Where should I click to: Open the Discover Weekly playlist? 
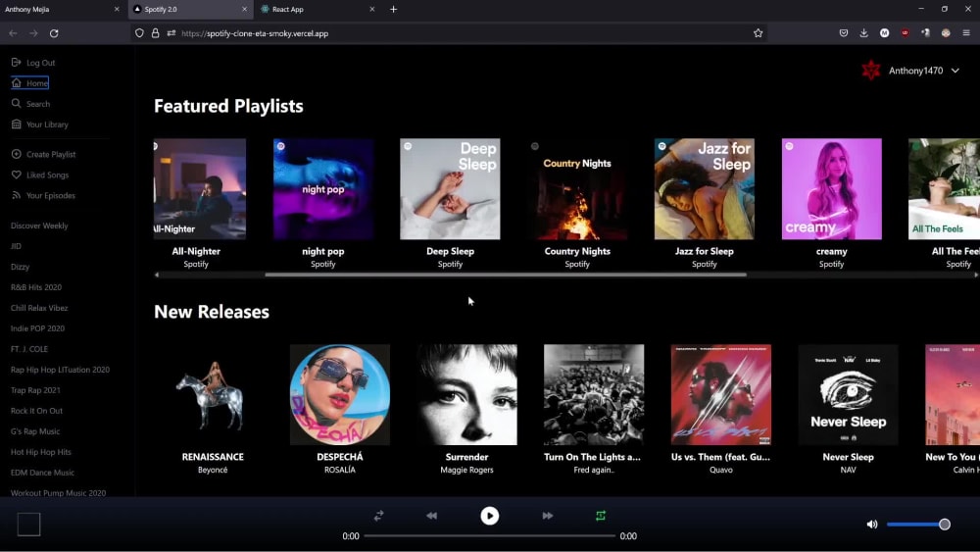pyautogui.click(x=39, y=226)
